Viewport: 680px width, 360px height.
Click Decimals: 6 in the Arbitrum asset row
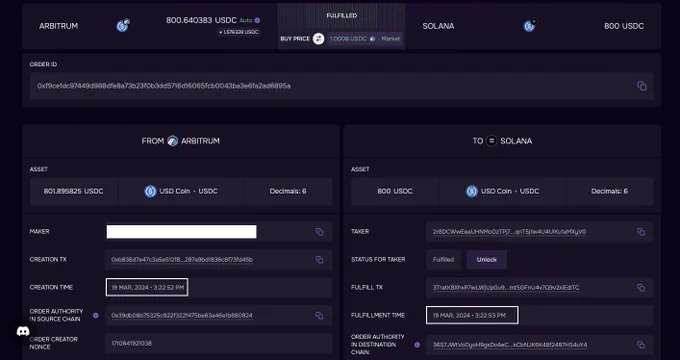tap(288, 191)
